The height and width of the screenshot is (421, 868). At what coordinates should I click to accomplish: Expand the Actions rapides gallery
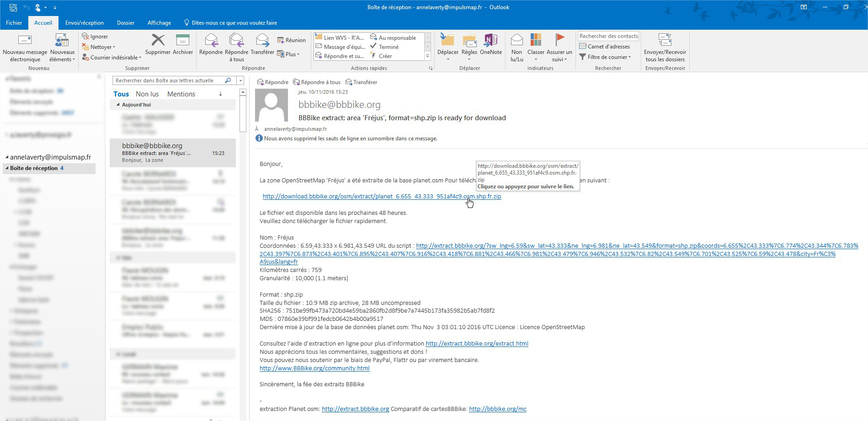pos(428,56)
